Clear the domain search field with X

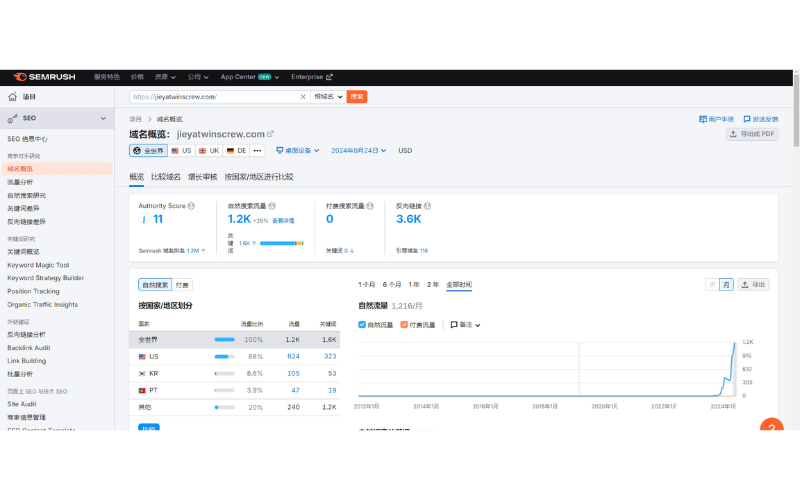(x=303, y=97)
